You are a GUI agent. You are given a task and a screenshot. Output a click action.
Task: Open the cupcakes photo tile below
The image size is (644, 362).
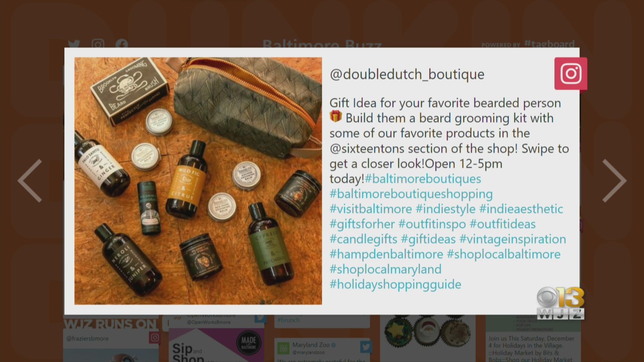tap(428, 338)
